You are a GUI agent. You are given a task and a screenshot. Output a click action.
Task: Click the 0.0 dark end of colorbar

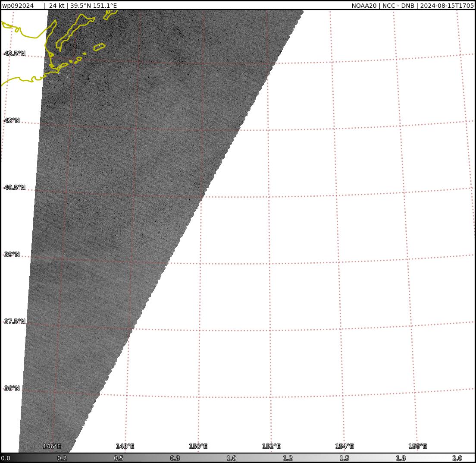(x=6, y=458)
